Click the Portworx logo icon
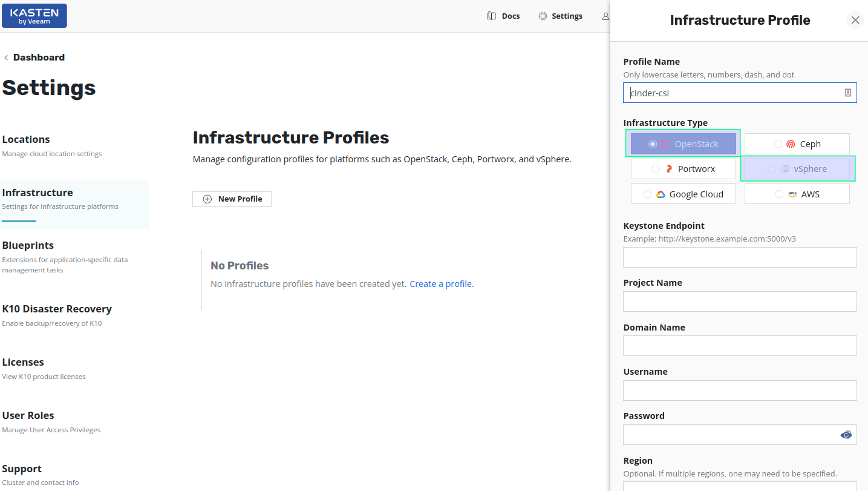The height and width of the screenshot is (491, 868). tap(669, 169)
